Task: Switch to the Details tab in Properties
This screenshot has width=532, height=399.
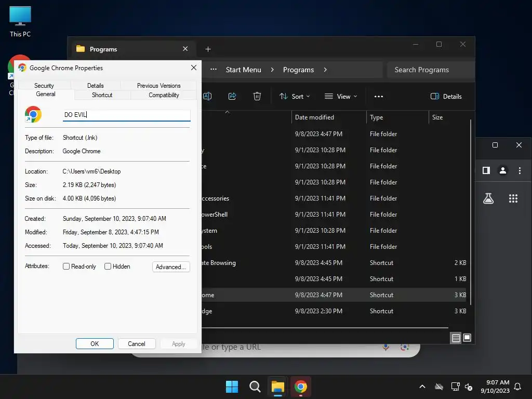Action: pyautogui.click(x=96, y=86)
